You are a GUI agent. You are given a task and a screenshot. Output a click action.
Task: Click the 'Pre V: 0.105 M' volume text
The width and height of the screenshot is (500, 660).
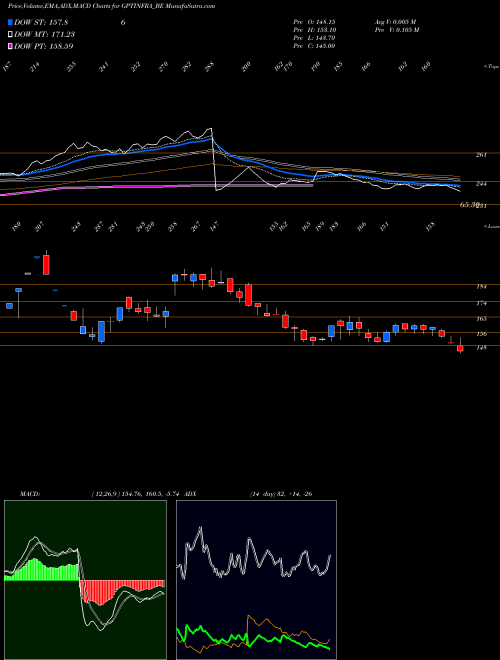tap(397, 30)
